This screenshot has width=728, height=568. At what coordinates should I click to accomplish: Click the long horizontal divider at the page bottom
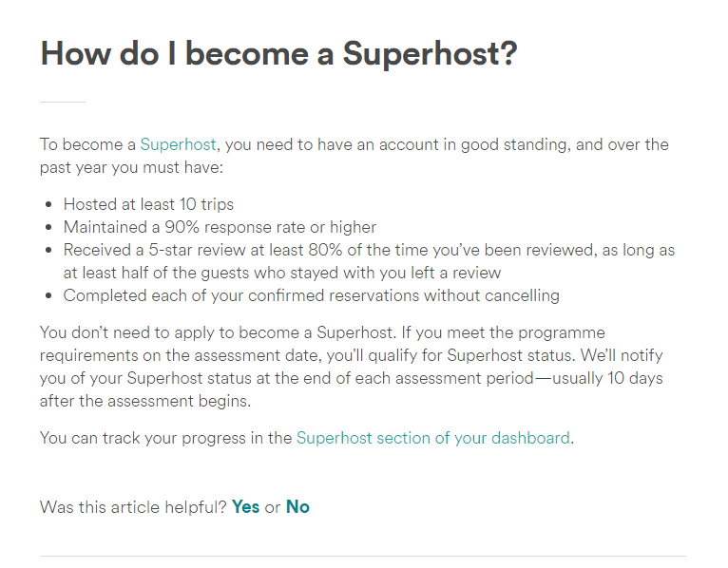pyautogui.click(x=362, y=556)
